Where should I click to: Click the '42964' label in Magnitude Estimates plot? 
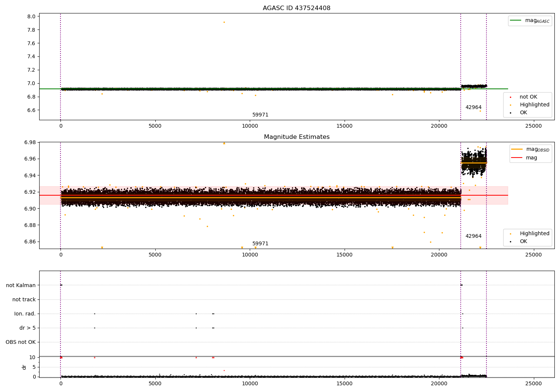(x=473, y=236)
